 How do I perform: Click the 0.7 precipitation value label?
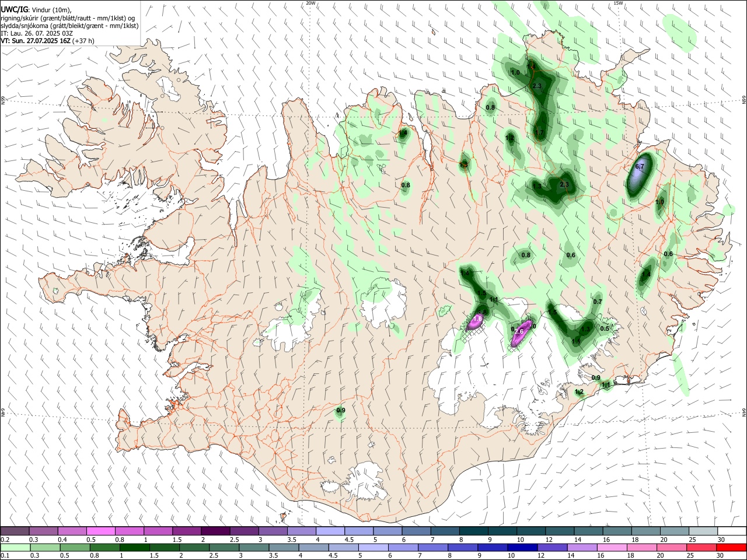click(x=598, y=302)
